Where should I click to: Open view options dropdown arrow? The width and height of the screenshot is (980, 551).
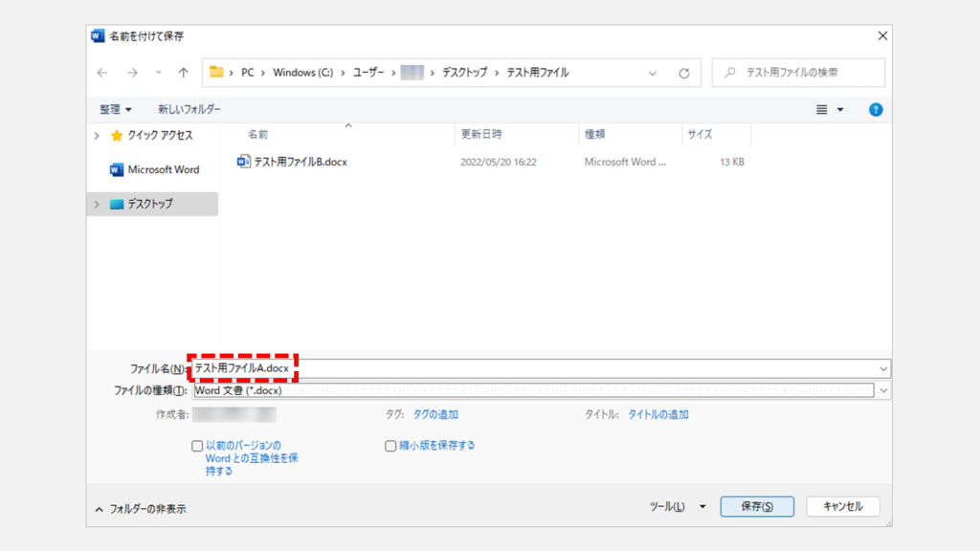tap(840, 109)
